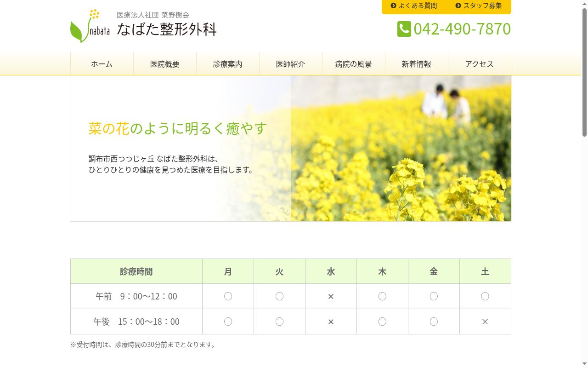Click the 水 column header

click(x=331, y=271)
